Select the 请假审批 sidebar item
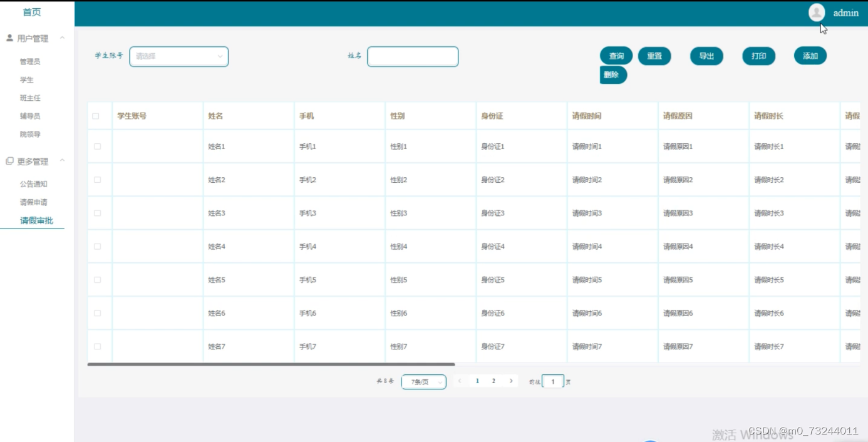The height and width of the screenshot is (442, 868). (x=36, y=220)
